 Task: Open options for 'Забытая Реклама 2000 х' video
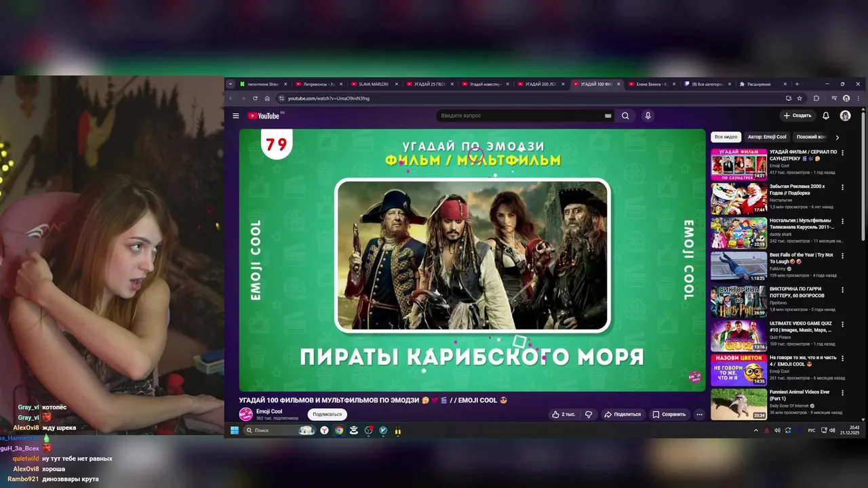point(842,187)
